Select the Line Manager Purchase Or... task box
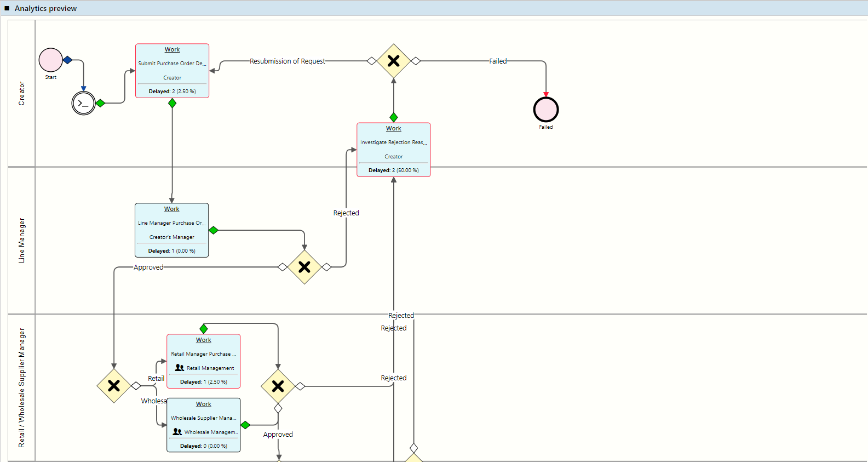This screenshot has width=868, height=462. [172, 230]
